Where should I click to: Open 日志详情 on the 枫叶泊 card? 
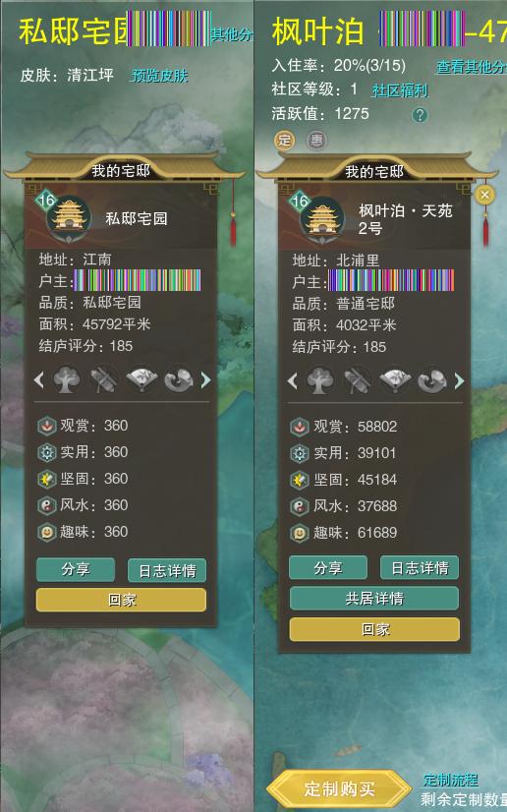pos(420,568)
